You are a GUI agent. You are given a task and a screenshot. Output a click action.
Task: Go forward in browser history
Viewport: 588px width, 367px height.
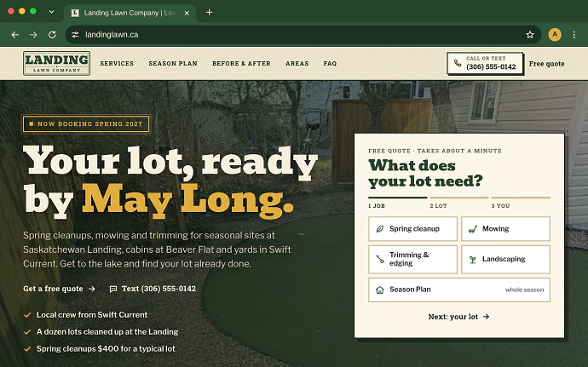coord(33,35)
